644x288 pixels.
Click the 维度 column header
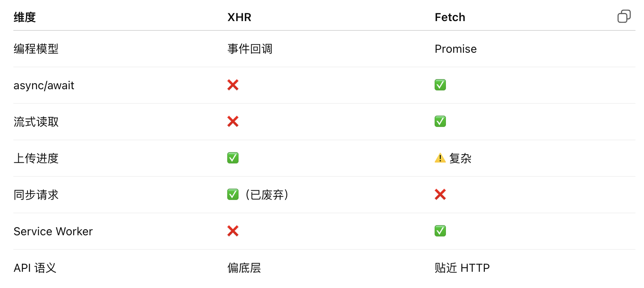(25, 17)
